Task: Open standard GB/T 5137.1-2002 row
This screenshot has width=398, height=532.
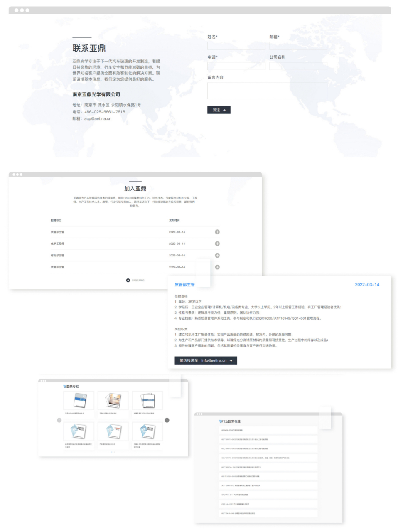Action: pos(268,439)
